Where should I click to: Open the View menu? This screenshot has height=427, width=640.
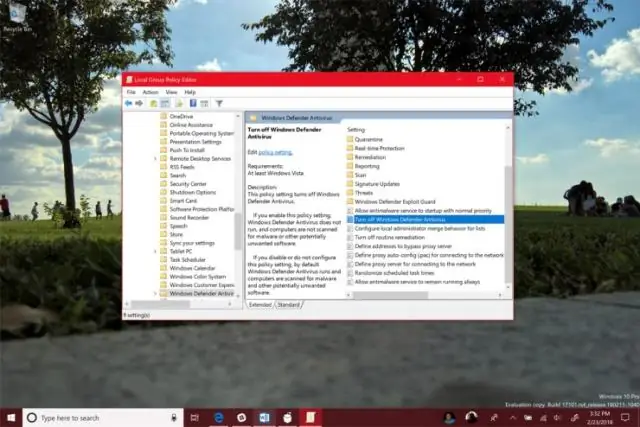(171, 92)
